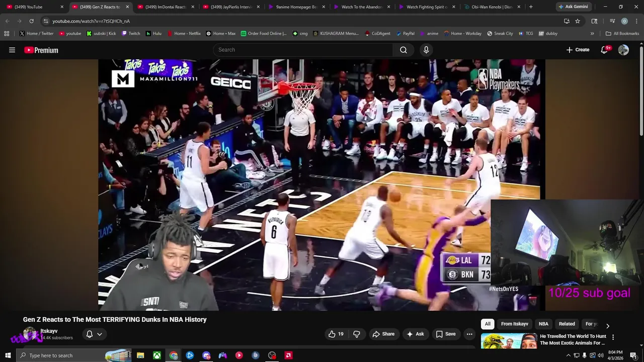The image size is (644, 362).
Task: Dislike the video with thumbs down
Action: coord(357,334)
